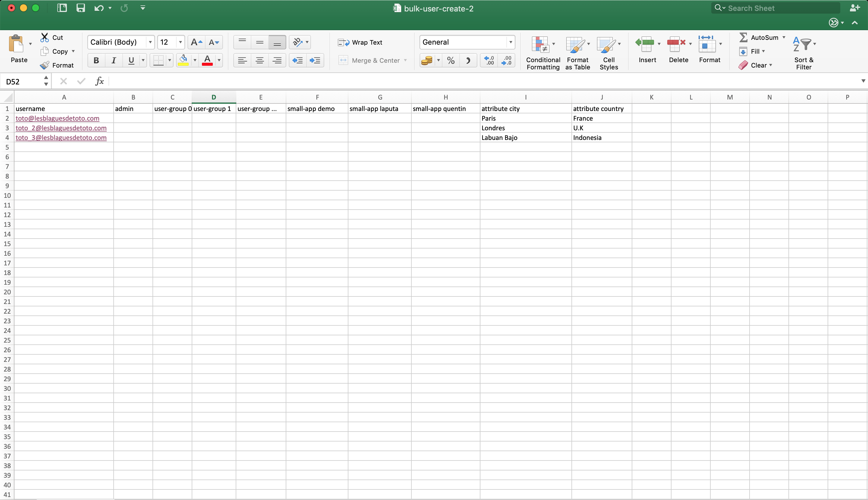This screenshot has width=868, height=500.
Task: Apply the red font color swatch
Action: pos(207,60)
